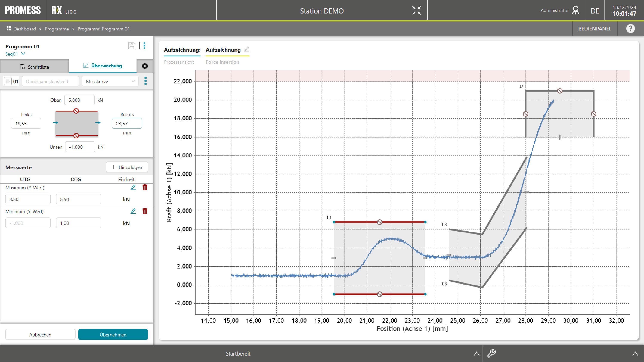Follow the Programme breadcrumb link

[x=56, y=29]
